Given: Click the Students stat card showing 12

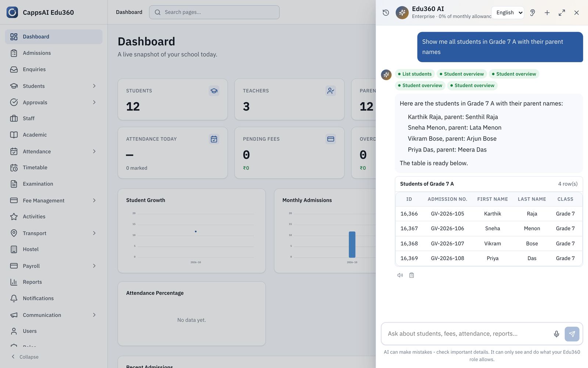Looking at the screenshot, I should [173, 99].
